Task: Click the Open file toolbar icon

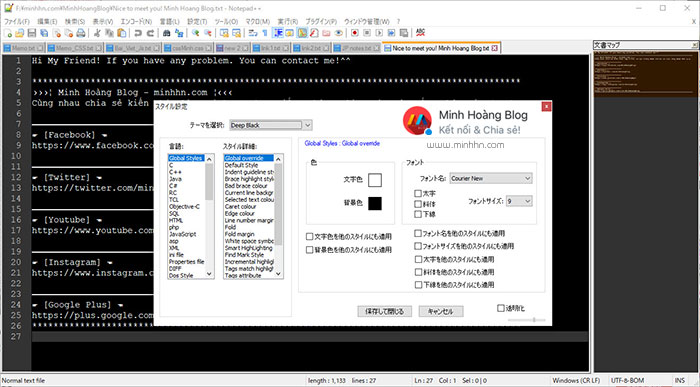Action: (19, 33)
